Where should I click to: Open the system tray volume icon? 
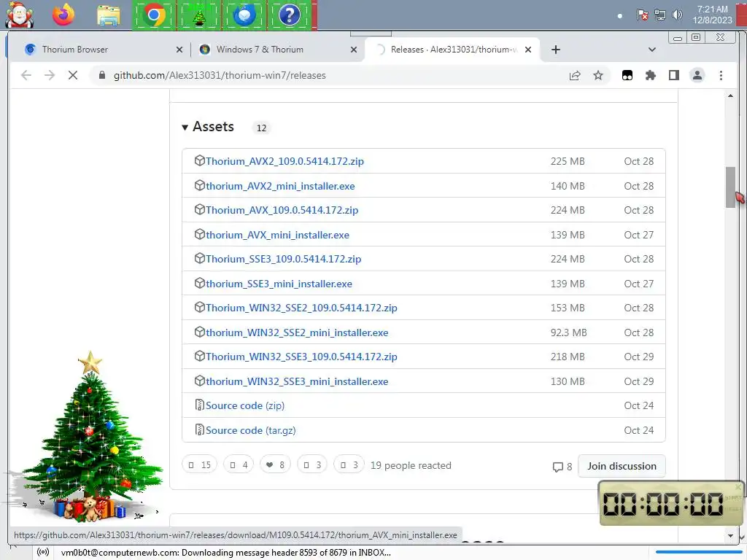click(x=677, y=15)
